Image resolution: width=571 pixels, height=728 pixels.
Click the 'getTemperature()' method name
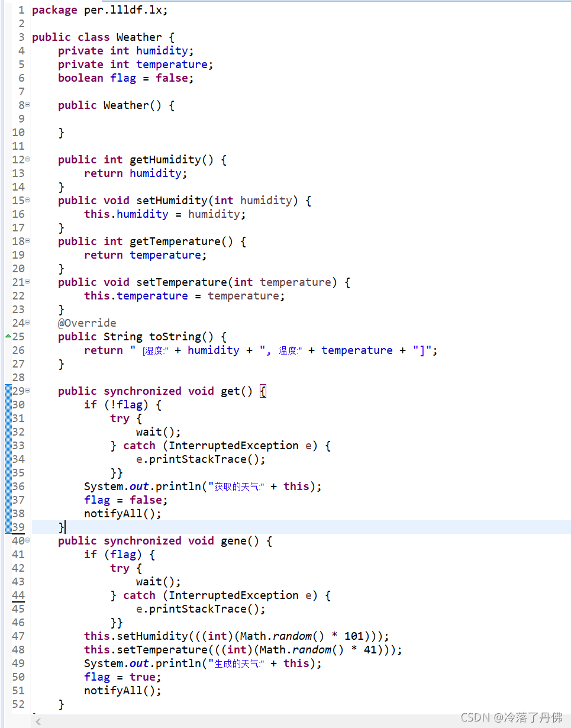tap(182, 241)
